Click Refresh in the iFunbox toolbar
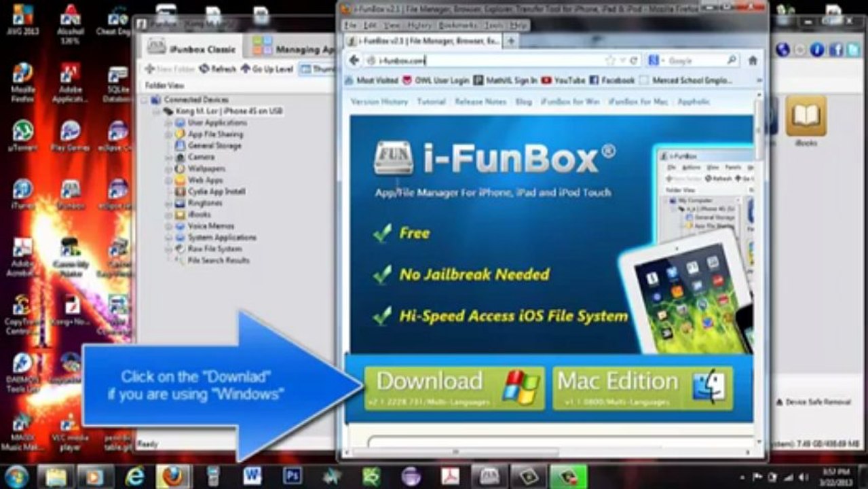Screen dimensions: 868x489 point(218,69)
